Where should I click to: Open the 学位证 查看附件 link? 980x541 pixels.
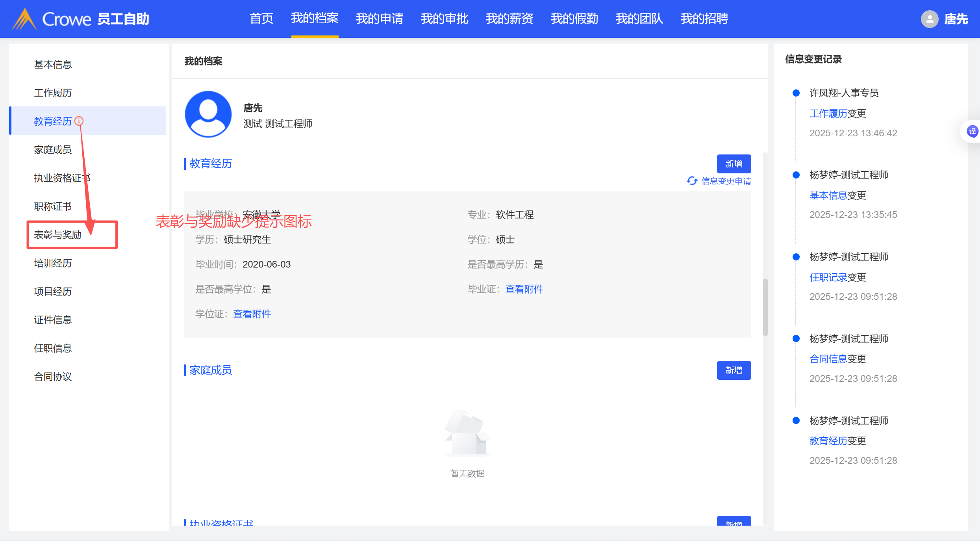tap(252, 314)
